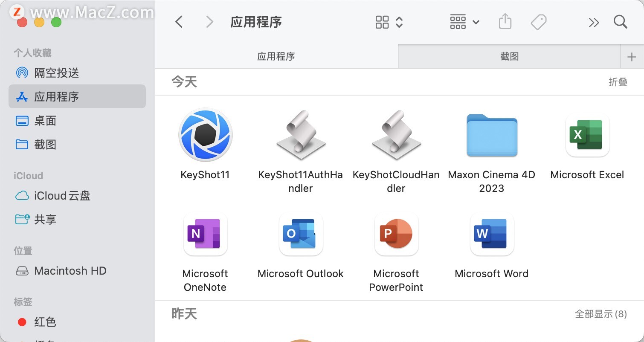Click the 今天 group header
This screenshot has height=342, width=644.
(x=184, y=81)
